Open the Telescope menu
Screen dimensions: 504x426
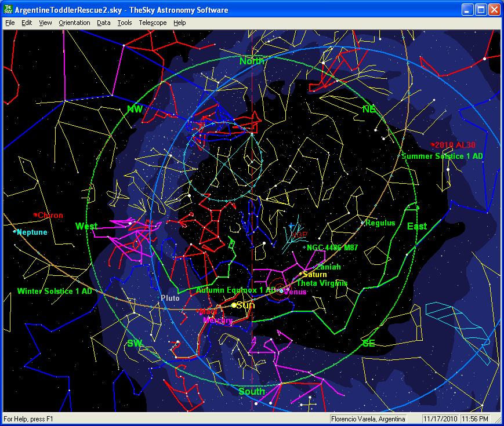[x=153, y=23]
